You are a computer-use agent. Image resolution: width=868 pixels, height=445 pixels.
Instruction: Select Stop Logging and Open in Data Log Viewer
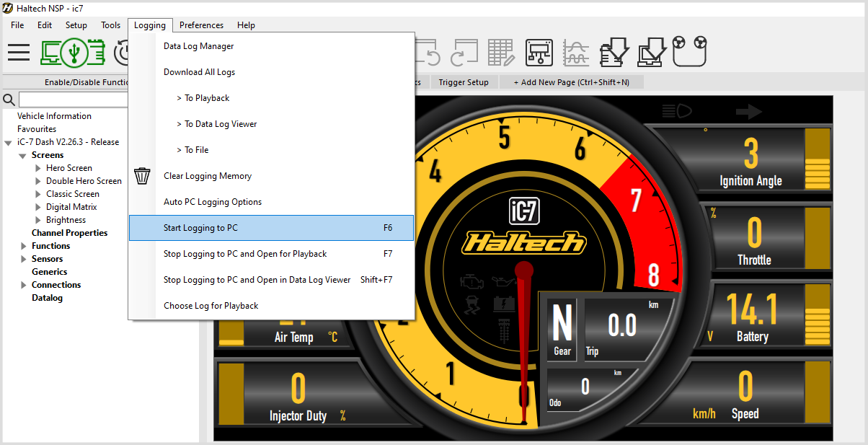pos(271,280)
